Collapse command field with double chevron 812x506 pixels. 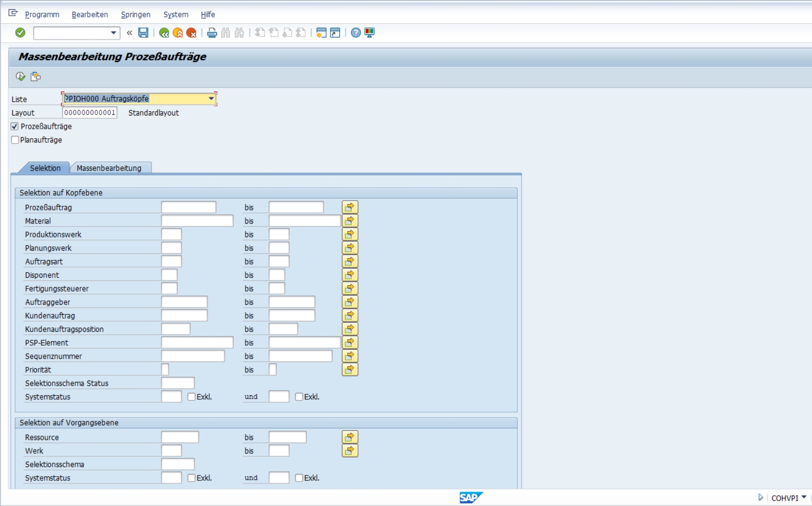(129, 33)
